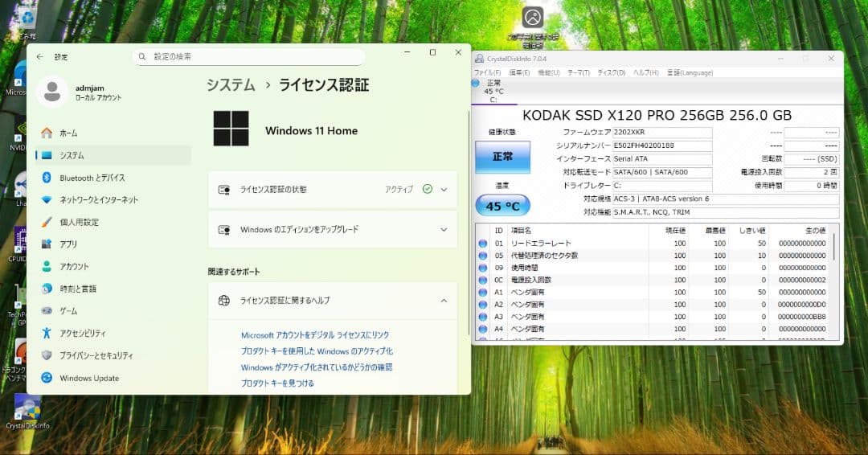Click the ファームウェア 2202XKR field
The height and width of the screenshot is (455, 868).
pyautogui.click(x=662, y=133)
